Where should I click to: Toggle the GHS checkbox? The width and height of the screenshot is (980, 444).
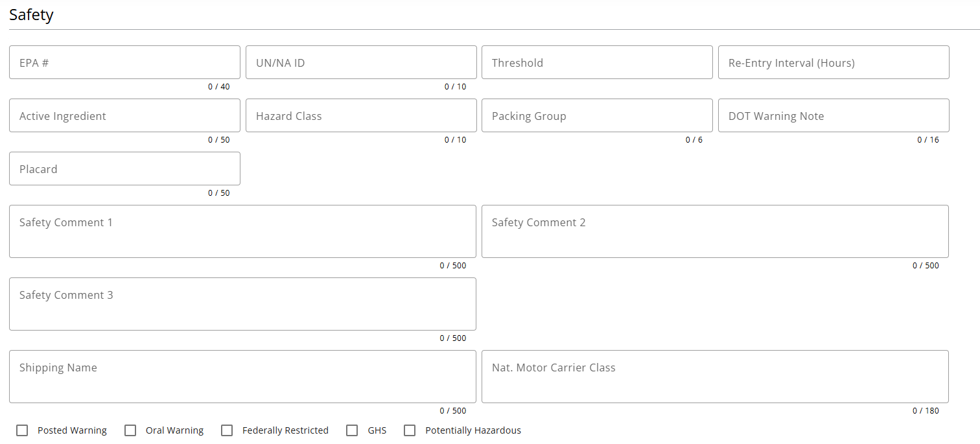tap(352, 430)
